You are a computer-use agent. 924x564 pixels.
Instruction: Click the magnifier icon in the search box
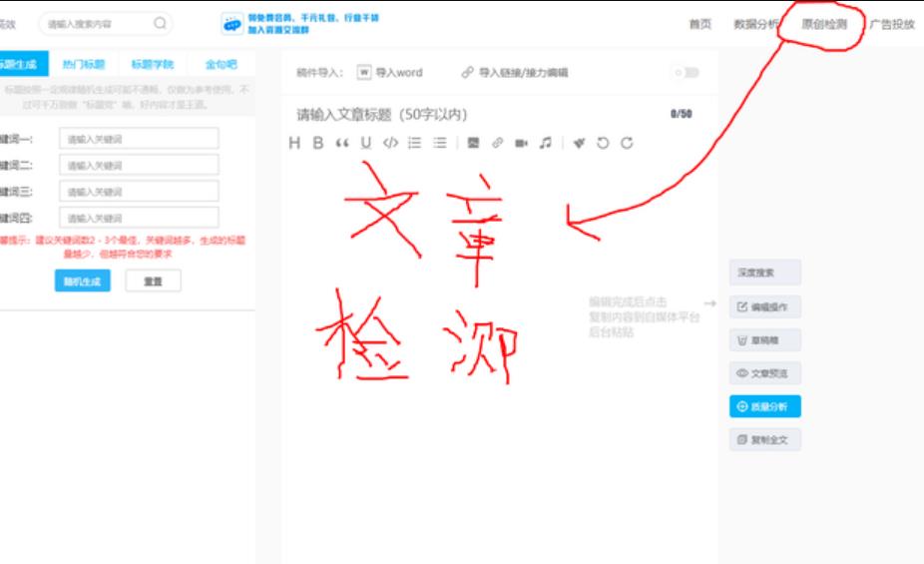pyautogui.click(x=160, y=23)
